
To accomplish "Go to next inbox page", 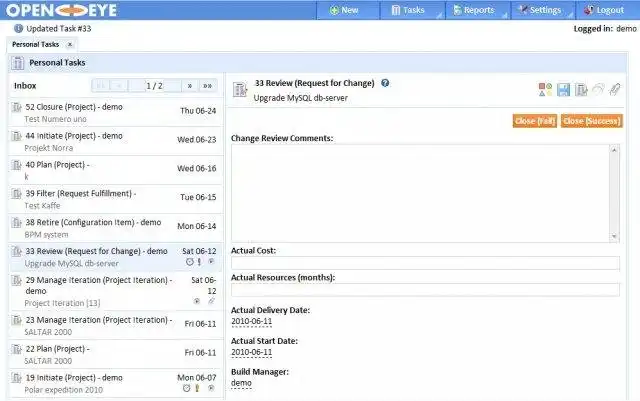I will [190, 86].
